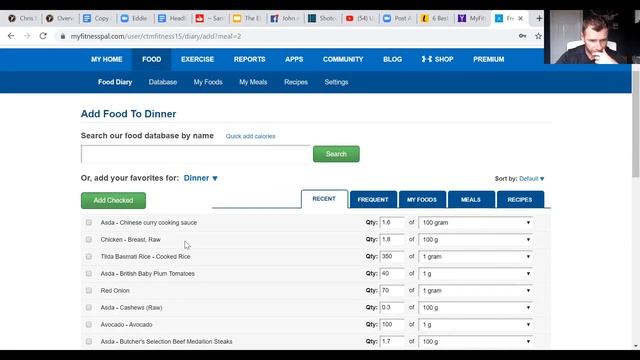640x360 pixels.
Task: Switch to the 'Eddie' Zoom tab
Action: point(135,18)
